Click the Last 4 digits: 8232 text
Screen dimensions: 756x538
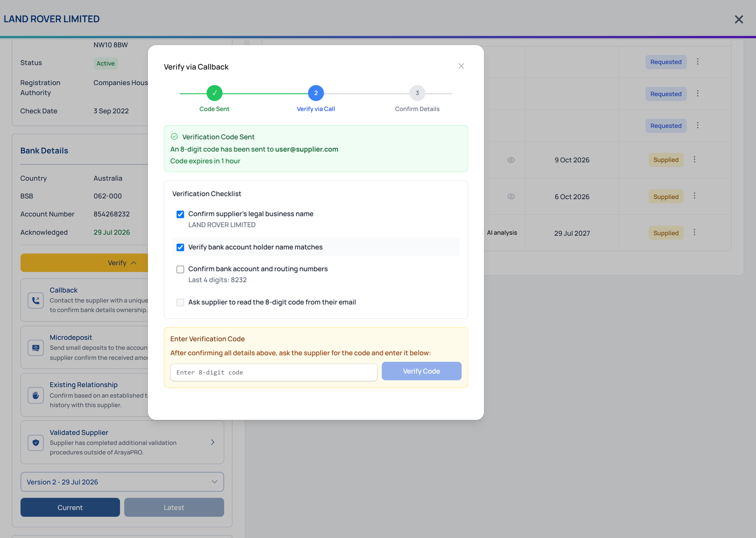[217, 280]
